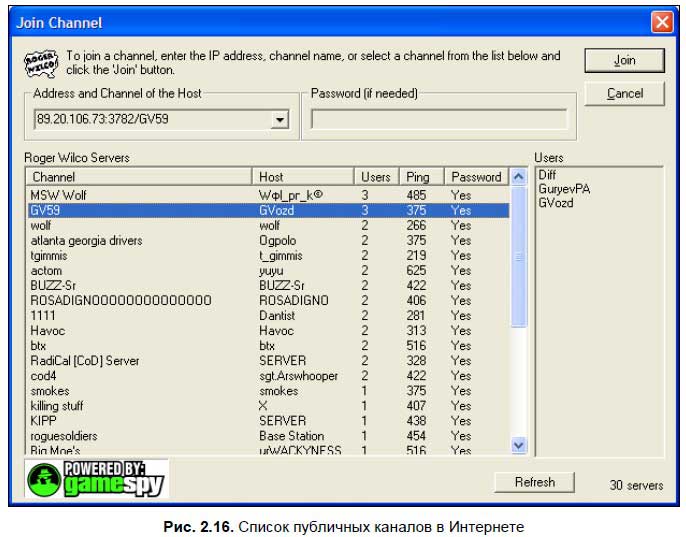This screenshot has height=537, width=686.
Task: Select the atlanta georgia drivers channel
Action: pos(86,241)
